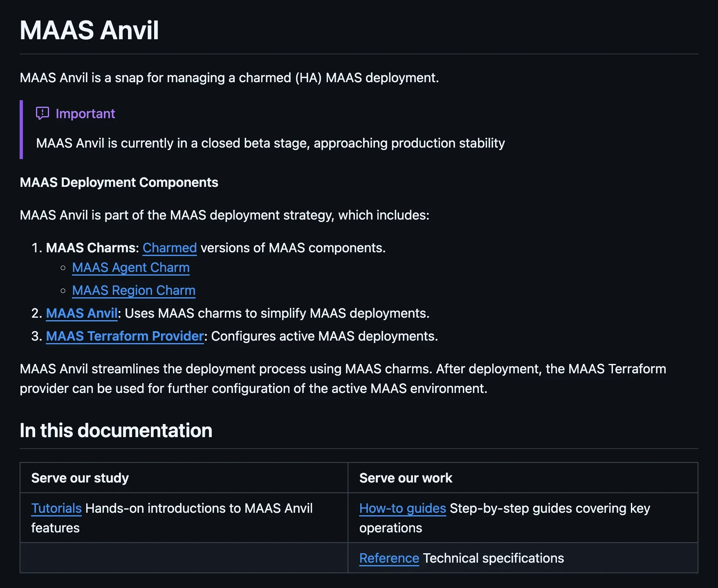Screen dimensions: 718x588
Task: Open the Tutorials link
Action: (56, 508)
